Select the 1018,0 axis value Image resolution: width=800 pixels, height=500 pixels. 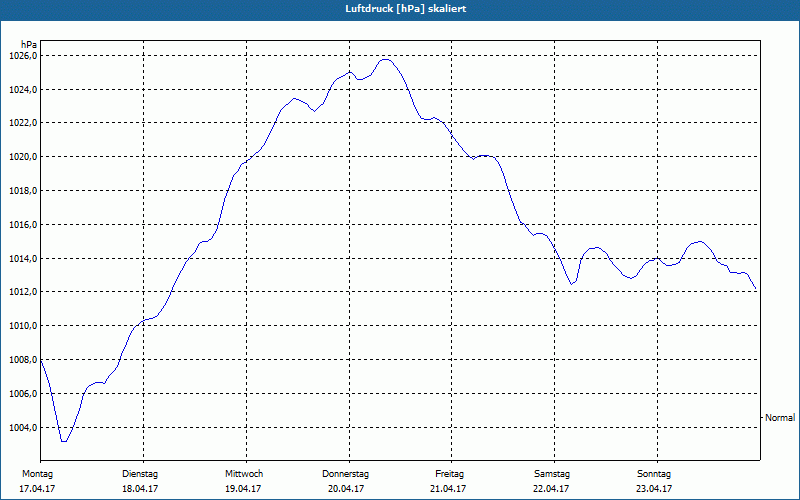[x=23, y=191]
